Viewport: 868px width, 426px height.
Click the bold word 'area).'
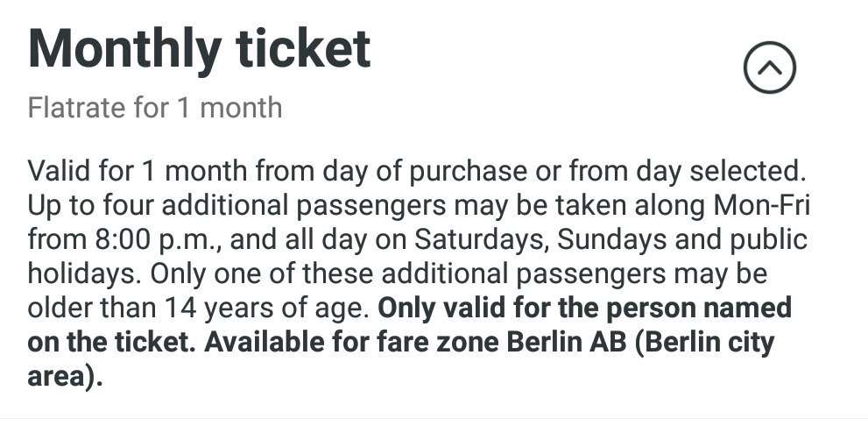click(66, 377)
